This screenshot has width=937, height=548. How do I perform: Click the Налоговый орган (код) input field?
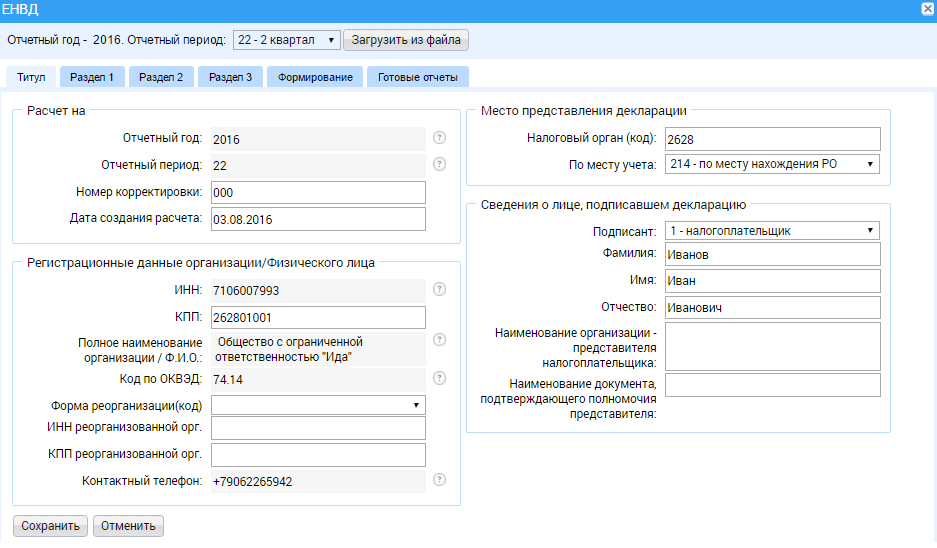[773, 139]
